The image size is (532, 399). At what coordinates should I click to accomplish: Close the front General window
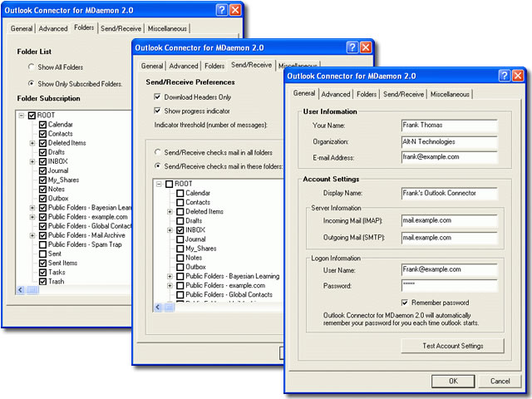click(518, 76)
